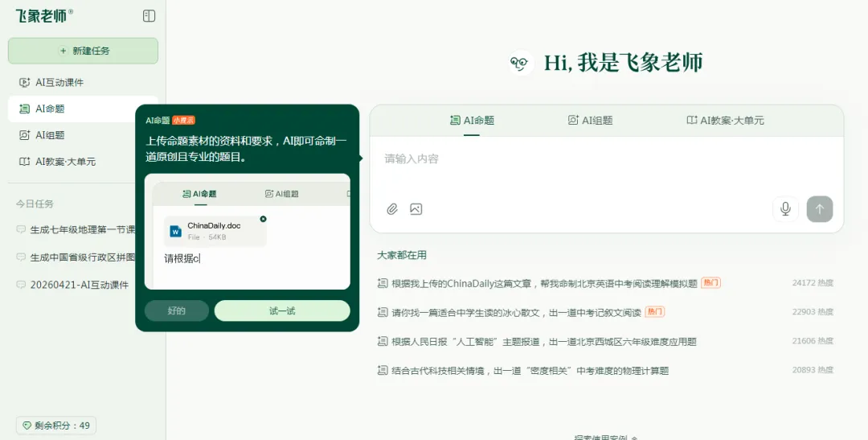Image resolution: width=868 pixels, height=440 pixels.
Task: Switch to the AI命题 tab in input panel
Action: click(473, 120)
